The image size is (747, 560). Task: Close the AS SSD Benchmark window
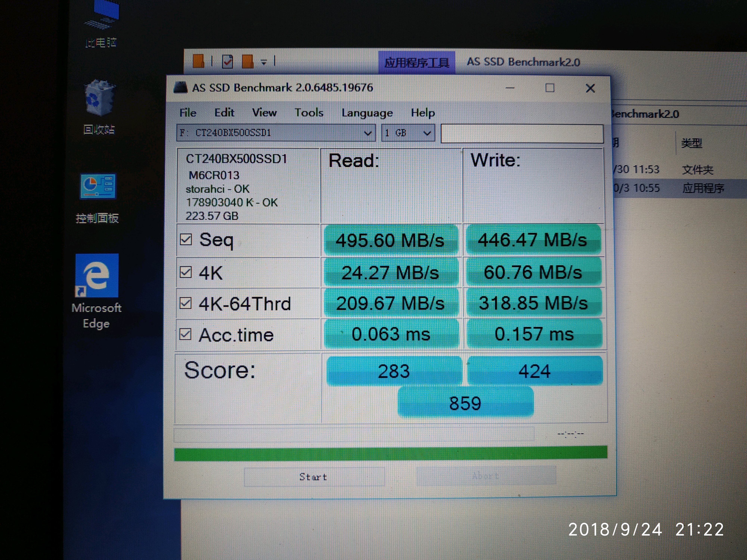tap(590, 88)
